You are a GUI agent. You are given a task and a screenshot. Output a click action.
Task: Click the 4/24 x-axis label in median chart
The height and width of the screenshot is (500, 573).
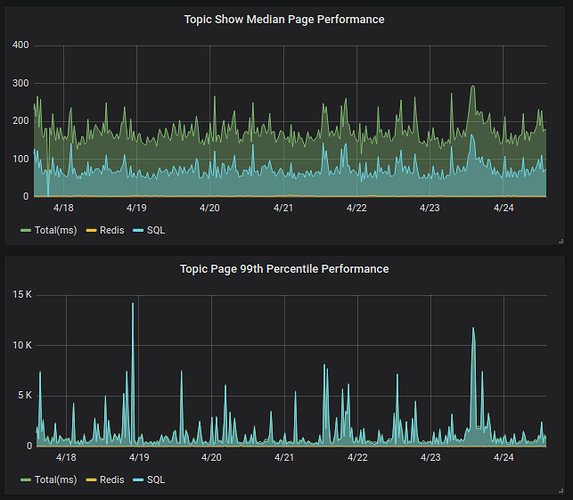coord(503,208)
